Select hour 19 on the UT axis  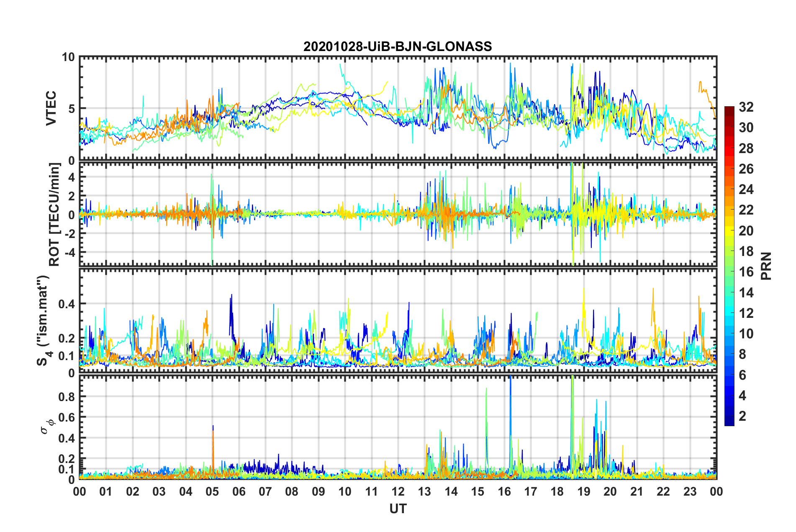click(x=584, y=491)
